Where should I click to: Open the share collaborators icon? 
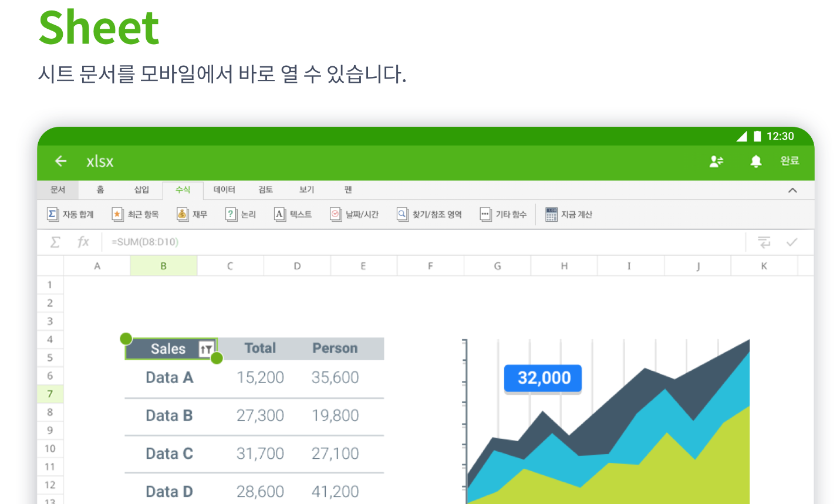point(716,161)
